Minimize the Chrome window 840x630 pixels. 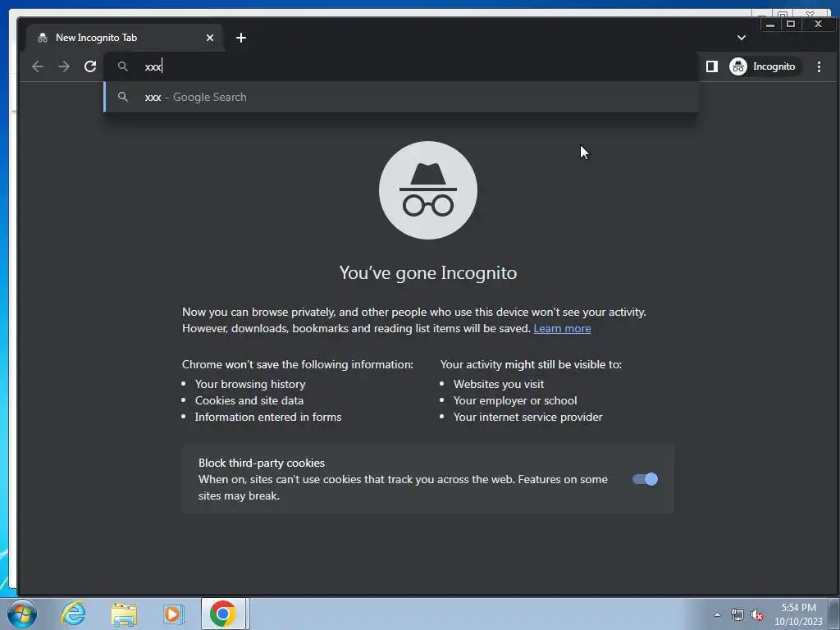pyautogui.click(x=769, y=24)
